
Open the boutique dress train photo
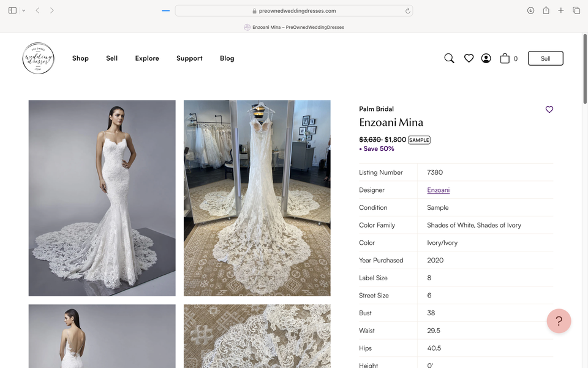[x=257, y=198]
